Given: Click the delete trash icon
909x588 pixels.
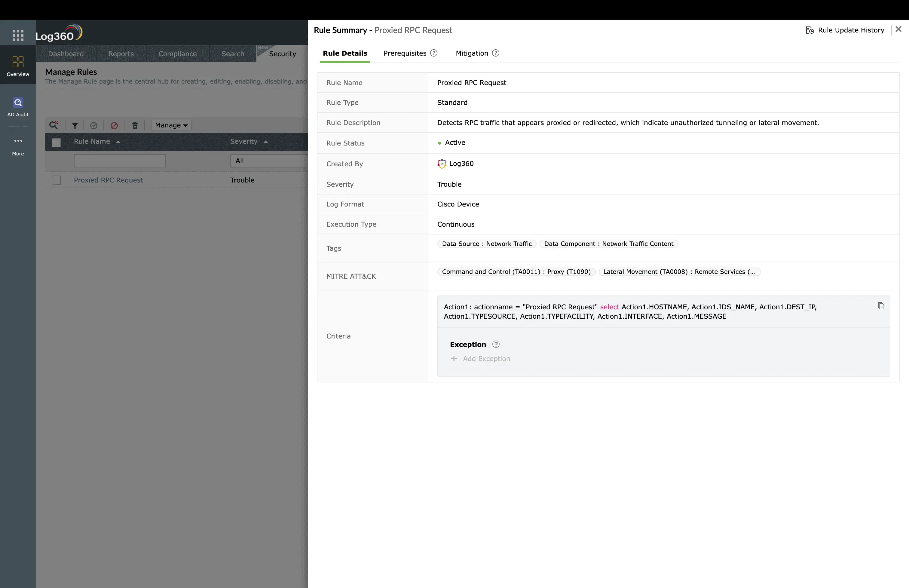Looking at the screenshot, I should click(135, 126).
